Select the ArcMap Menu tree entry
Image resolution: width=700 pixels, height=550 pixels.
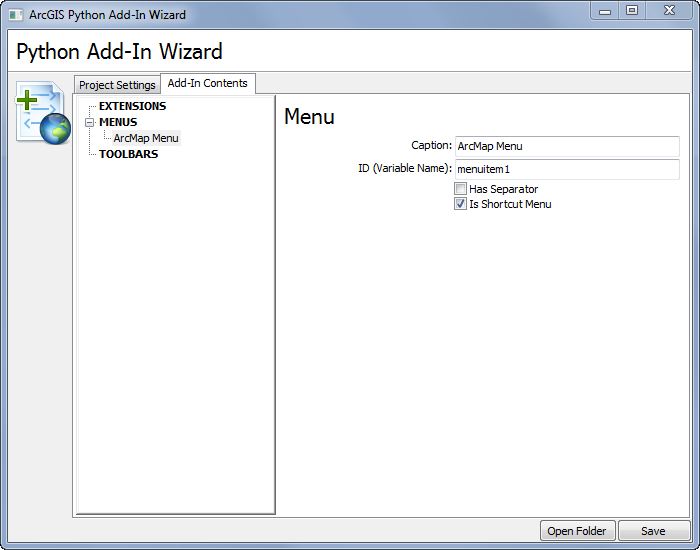pos(146,138)
